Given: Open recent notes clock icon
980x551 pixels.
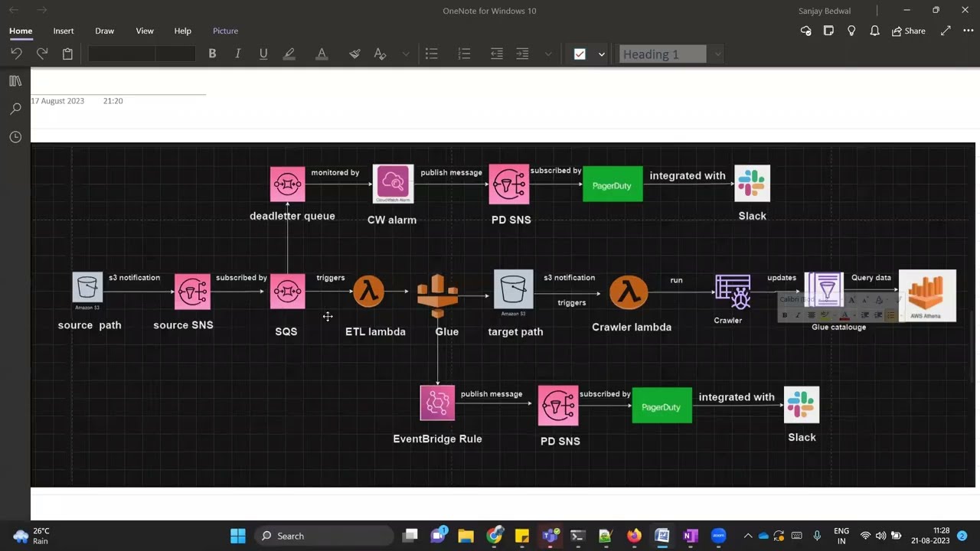Looking at the screenshot, I should pyautogui.click(x=15, y=137).
